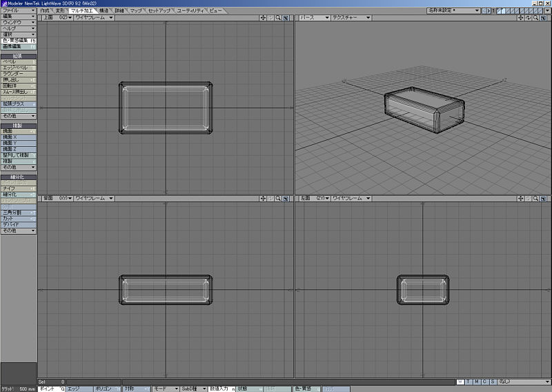Open 色・質感編集 surface editor
The image size is (552, 392).
coord(18,41)
